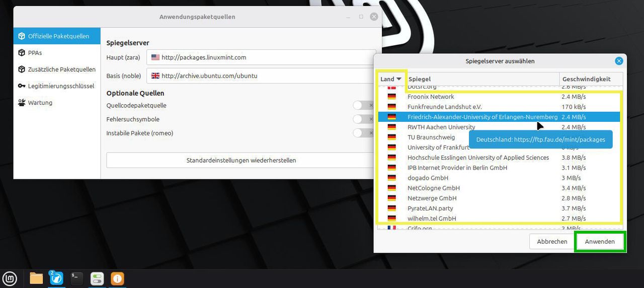This screenshot has height=288, width=644.
Task: Click the flag beside PyrateLAN.party
Action: coord(391,208)
